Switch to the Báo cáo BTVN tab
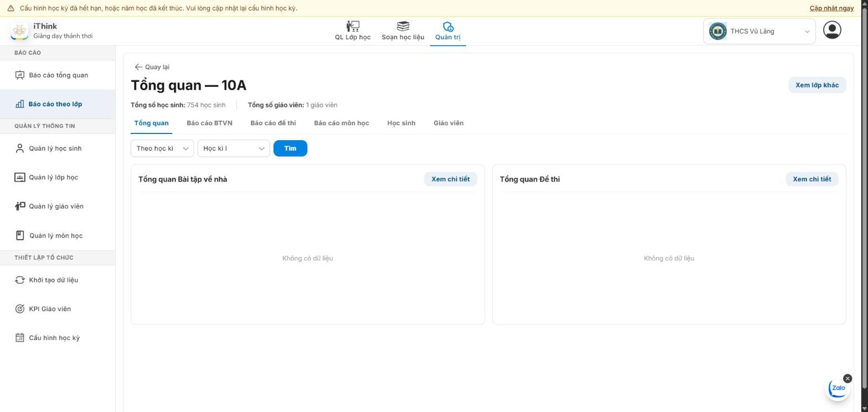The width and height of the screenshot is (868, 412). click(x=209, y=123)
